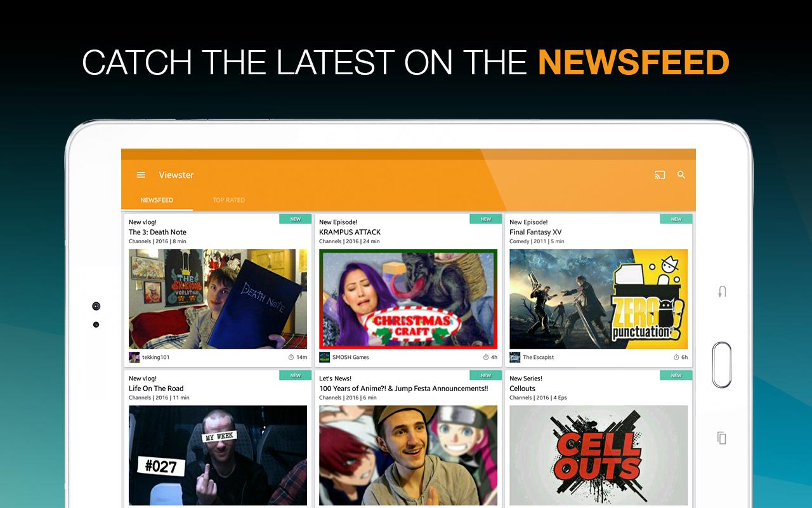Open the Zero Punctuation Final Fantasy thumbnail
The image size is (812, 508).
click(598, 298)
